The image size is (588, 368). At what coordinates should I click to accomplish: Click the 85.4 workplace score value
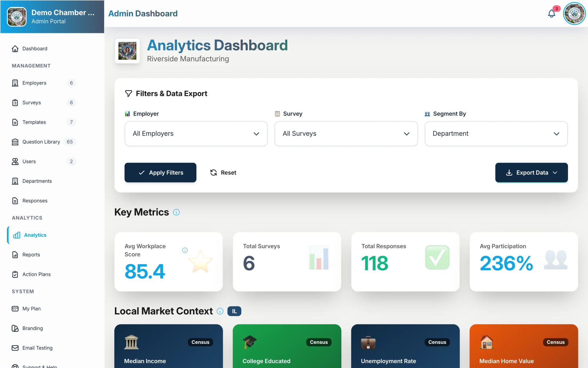[x=145, y=271]
